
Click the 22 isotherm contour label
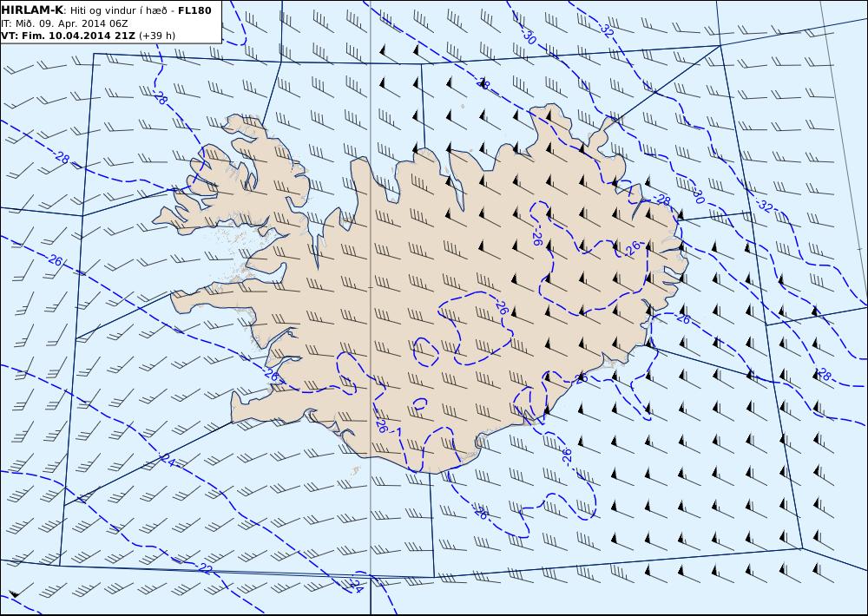tap(206, 568)
